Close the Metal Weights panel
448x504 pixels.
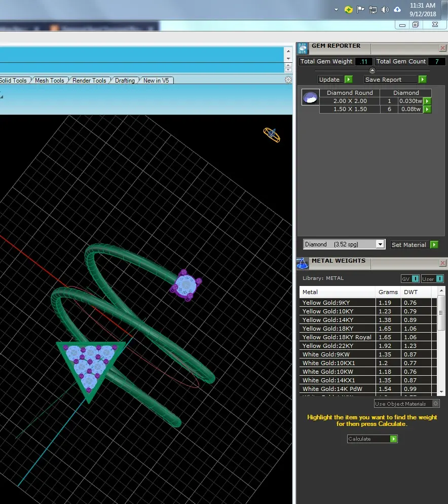click(442, 263)
